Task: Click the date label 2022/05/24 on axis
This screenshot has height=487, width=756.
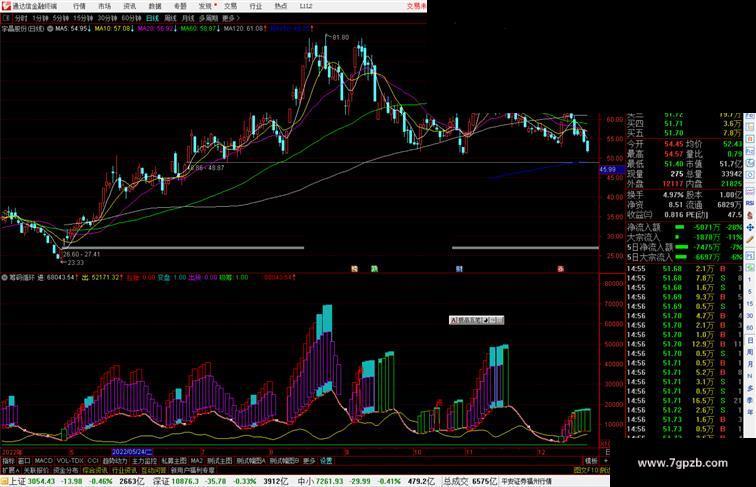Action: click(132, 452)
